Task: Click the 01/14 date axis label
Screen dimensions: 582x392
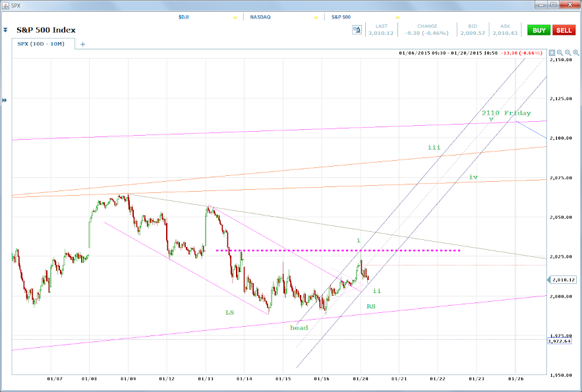Action: tap(245, 379)
